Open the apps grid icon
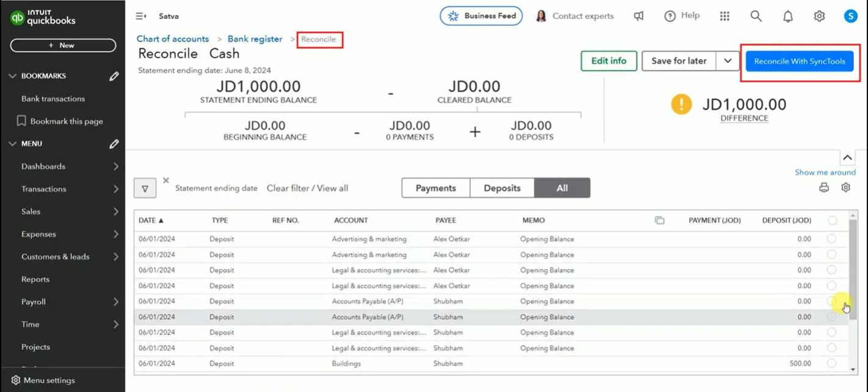868x392 pixels. pos(724,17)
